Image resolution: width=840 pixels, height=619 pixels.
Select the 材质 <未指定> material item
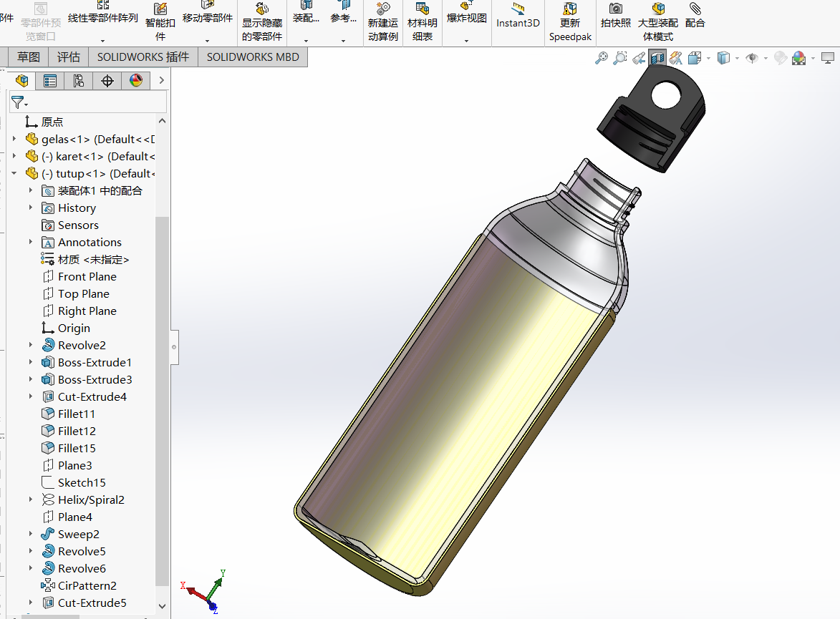coord(85,259)
